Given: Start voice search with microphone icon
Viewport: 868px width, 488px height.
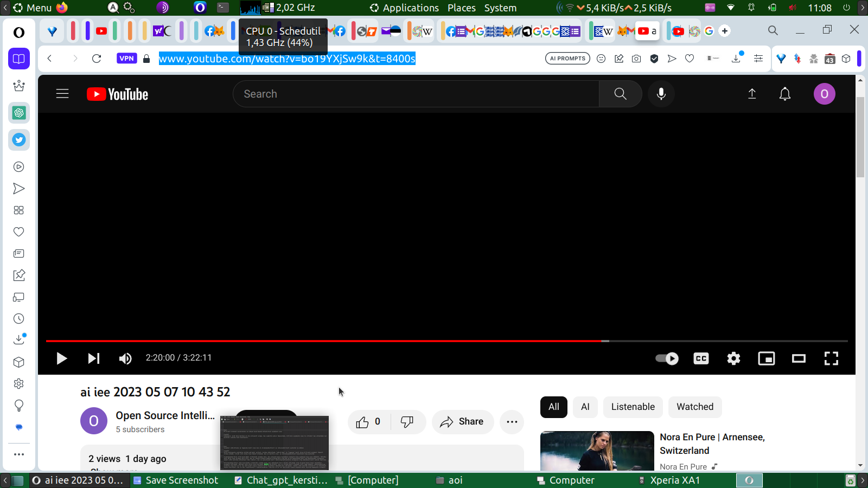Looking at the screenshot, I should point(661,94).
